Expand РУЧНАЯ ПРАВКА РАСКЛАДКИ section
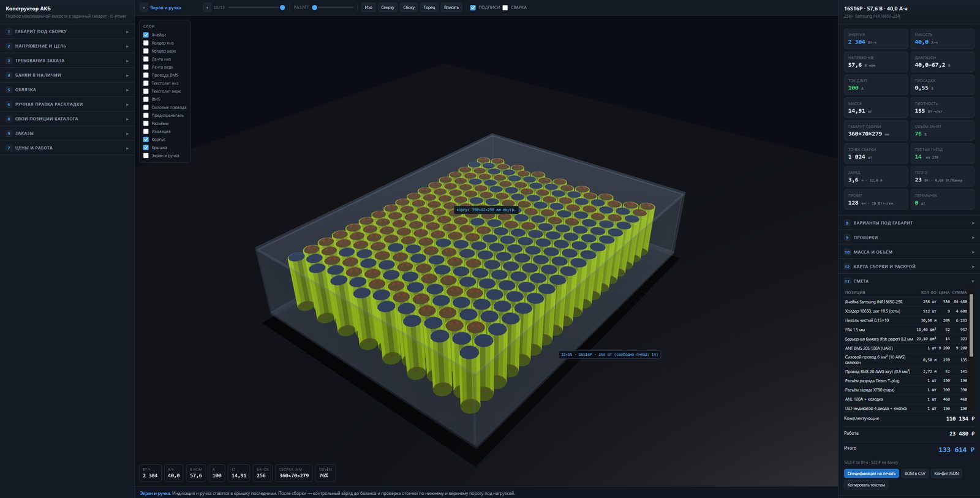 [67, 104]
